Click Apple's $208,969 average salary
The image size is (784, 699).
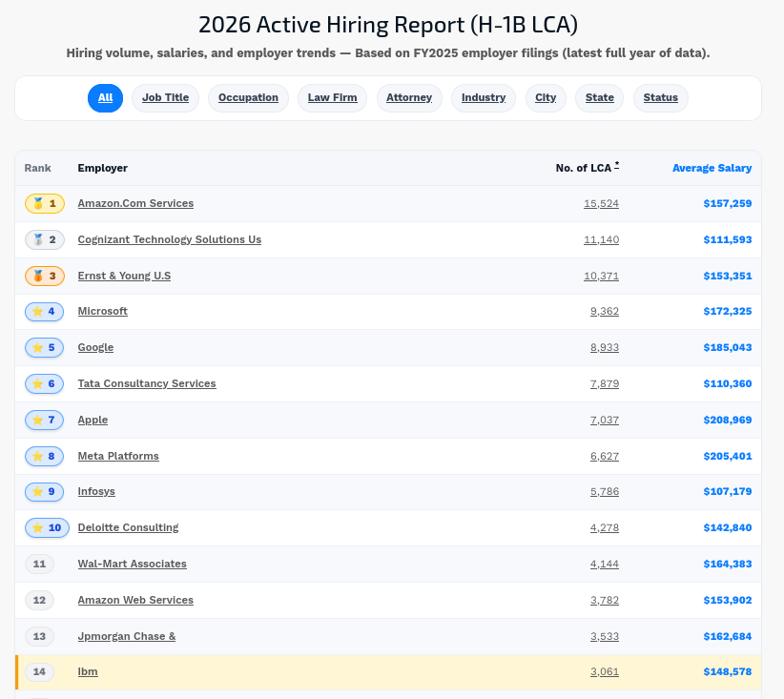click(x=728, y=420)
